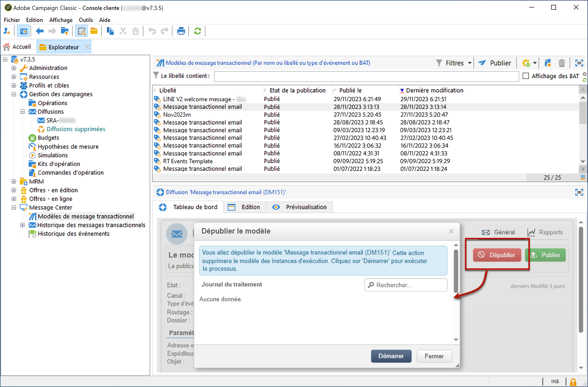The width and height of the screenshot is (588, 387).
Task: Enable the Affichage des BAT checkbox
Action: coord(526,76)
